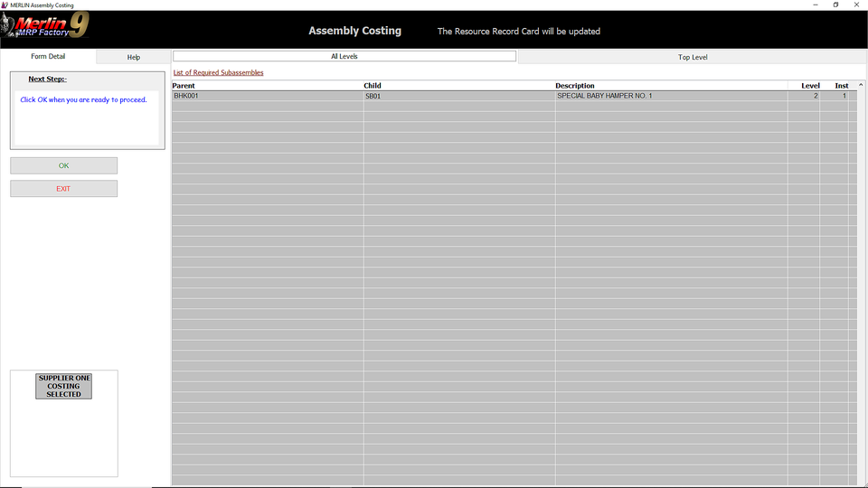868x488 pixels.
Task: Click the Inst column header
Action: [x=841, y=86]
